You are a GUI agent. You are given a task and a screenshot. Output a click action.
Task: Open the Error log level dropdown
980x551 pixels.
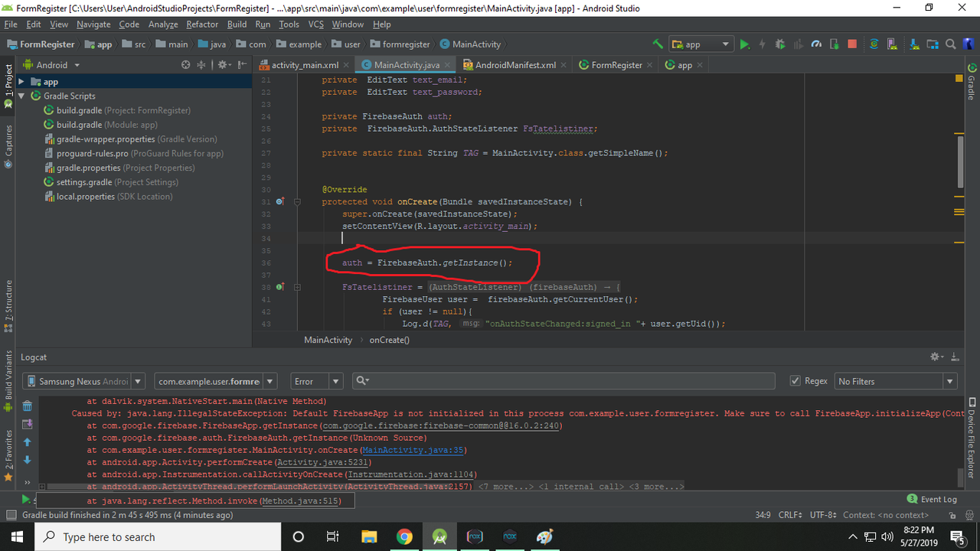(x=317, y=381)
